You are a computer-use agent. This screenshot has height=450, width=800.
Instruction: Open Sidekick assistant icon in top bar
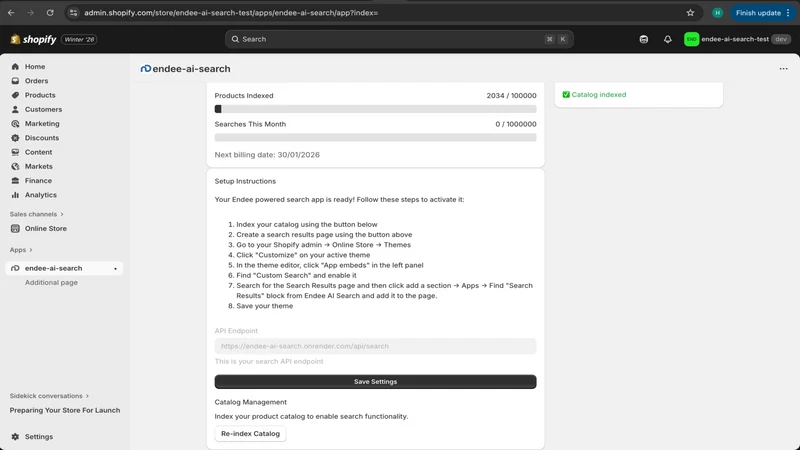click(x=644, y=39)
